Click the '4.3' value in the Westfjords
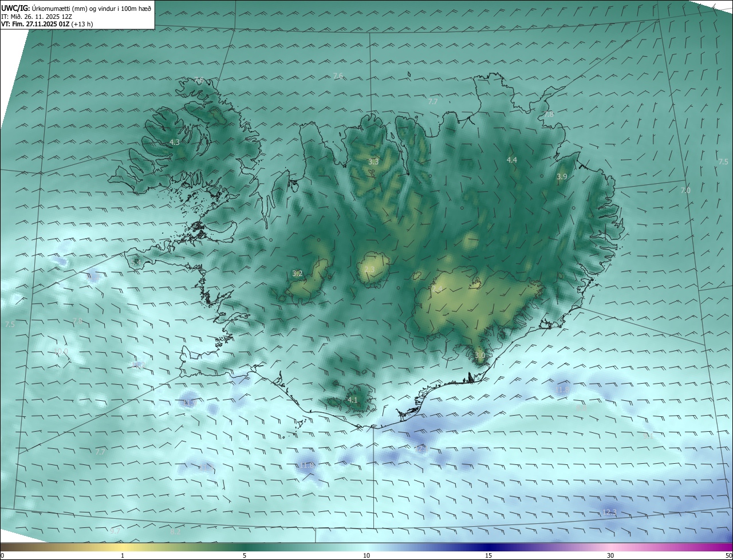 tap(174, 142)
